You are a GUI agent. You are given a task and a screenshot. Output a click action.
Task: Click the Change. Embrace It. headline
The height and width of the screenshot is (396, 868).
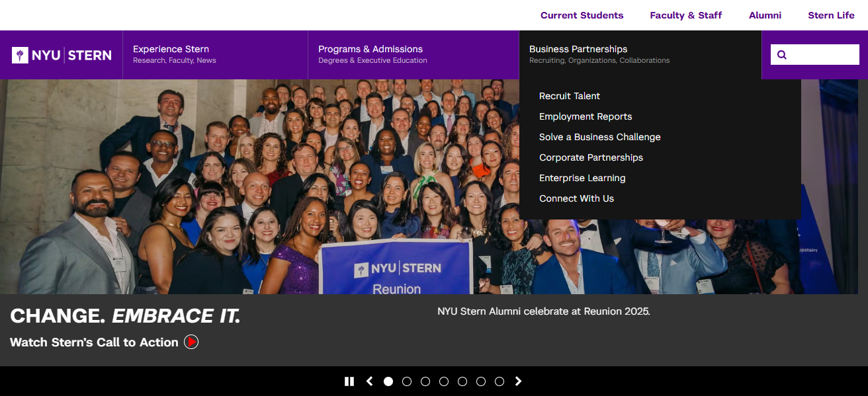(x=125, y=316)
